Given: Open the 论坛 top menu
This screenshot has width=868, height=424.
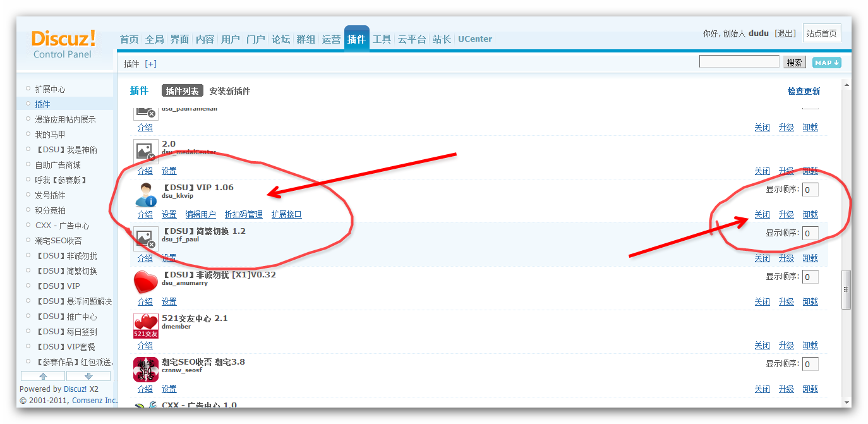Looking at the screenshot, I should click(x=280, y=39).
